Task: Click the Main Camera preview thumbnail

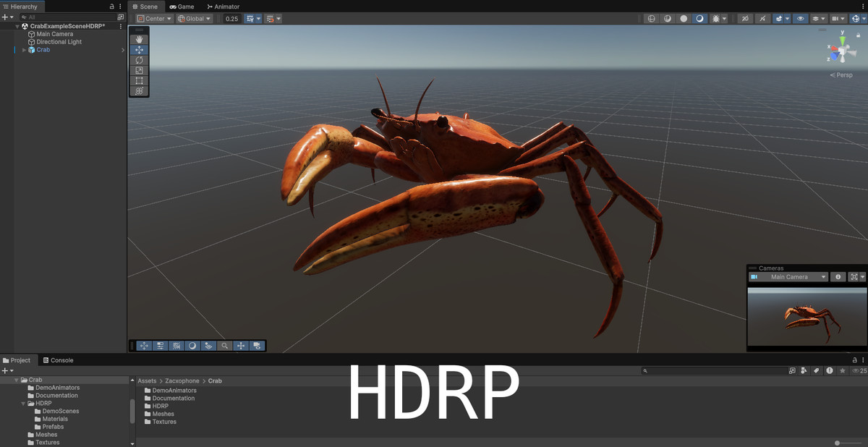Action: (x=807, y=315)
